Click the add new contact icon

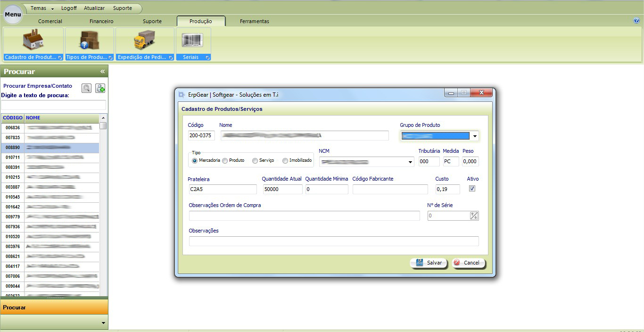pos(100,88)
